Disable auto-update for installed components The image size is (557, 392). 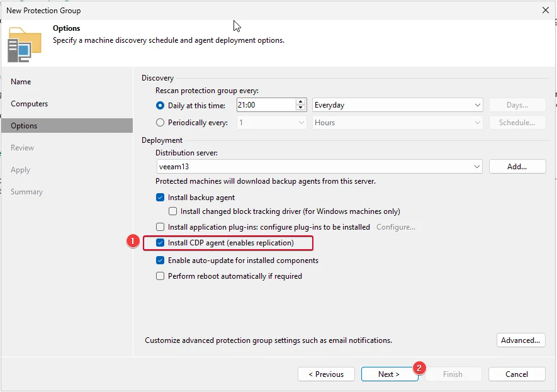click(160, 260)
